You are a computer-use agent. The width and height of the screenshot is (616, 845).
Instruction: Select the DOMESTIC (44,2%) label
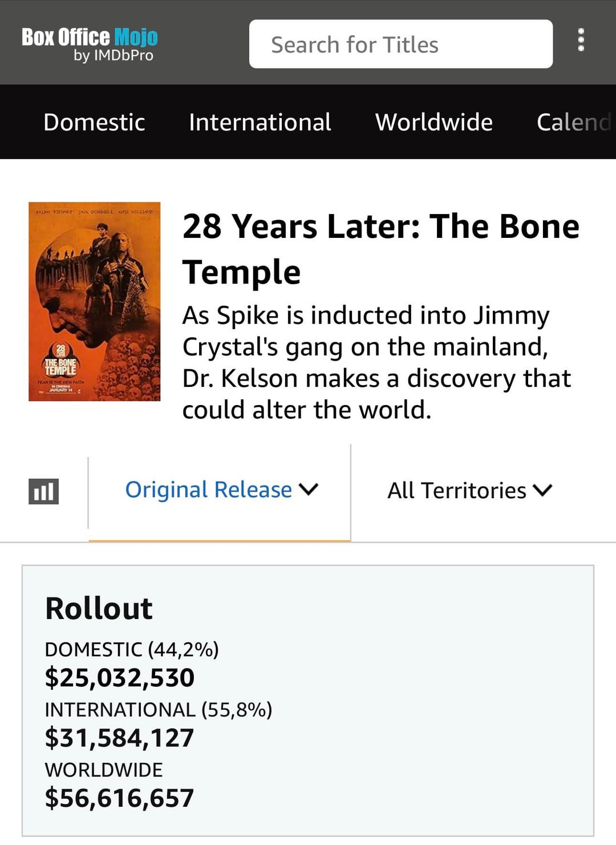pos(132,649)
